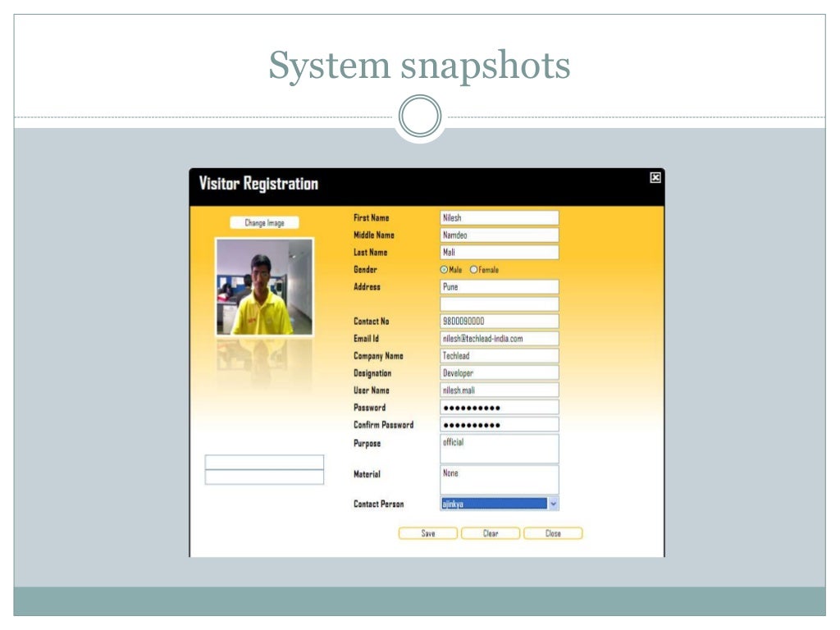The height and width of the screenshot is (630, 840).
Task: Focus the First Name field containing Nilesh
Action: tap(500, 218)
